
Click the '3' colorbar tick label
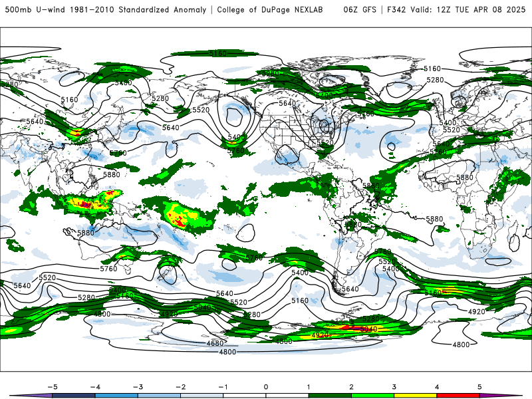(x=394, y=387)
